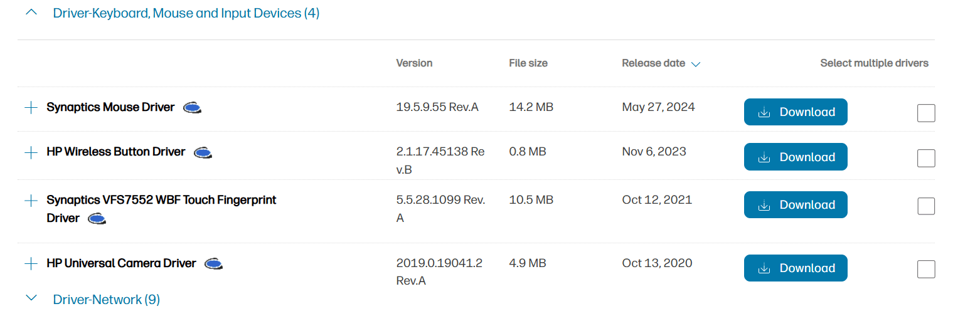Sort using the Release date arrow
The width and height of the screenshot is (980, 321).
point(695,64)
